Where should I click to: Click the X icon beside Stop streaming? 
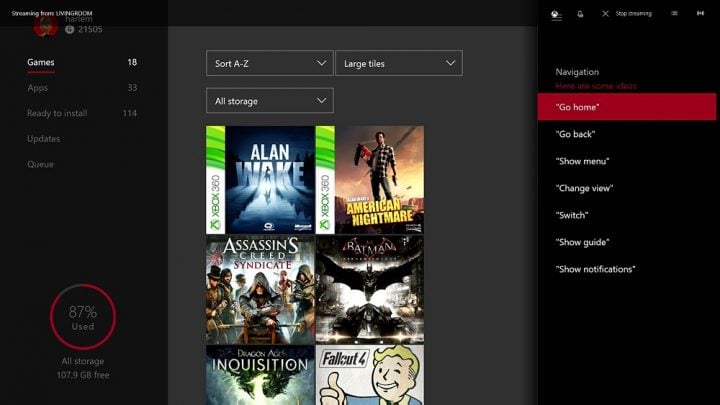tap(605, 14)
